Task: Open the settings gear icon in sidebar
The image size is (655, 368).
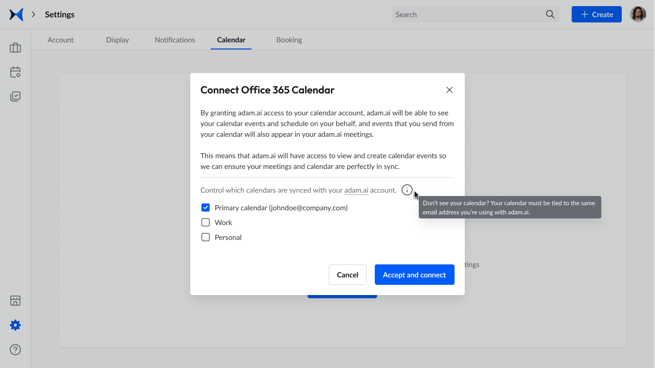Action: pos(15,325)
